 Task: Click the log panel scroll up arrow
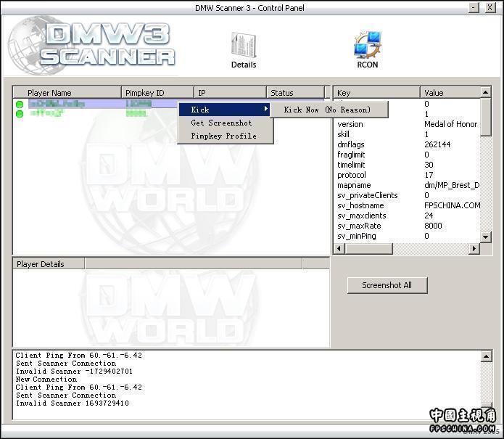(486, 356)
